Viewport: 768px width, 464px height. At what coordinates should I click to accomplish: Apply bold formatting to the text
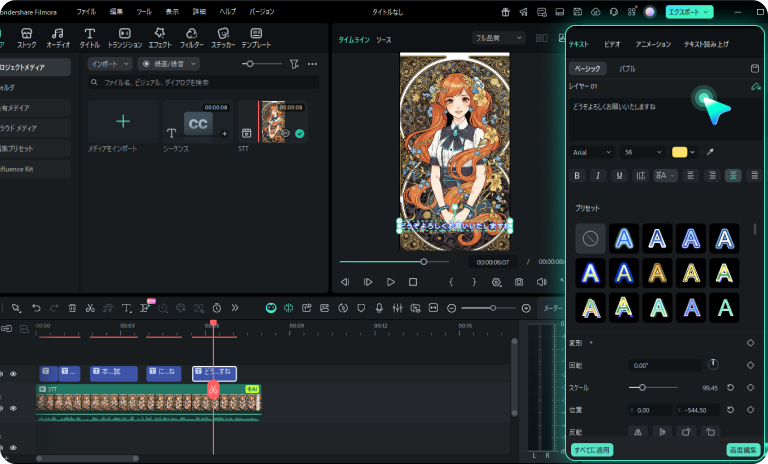[x=577, y=175]
